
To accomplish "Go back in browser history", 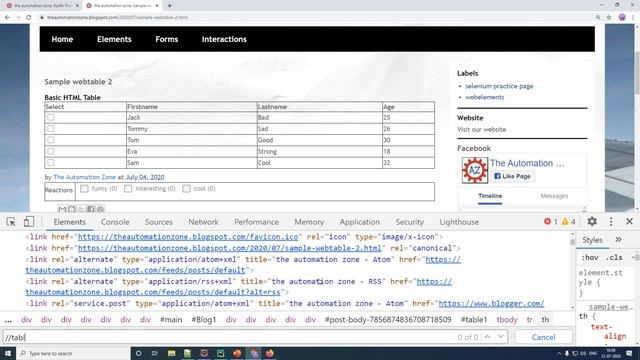I will [7, 18].
